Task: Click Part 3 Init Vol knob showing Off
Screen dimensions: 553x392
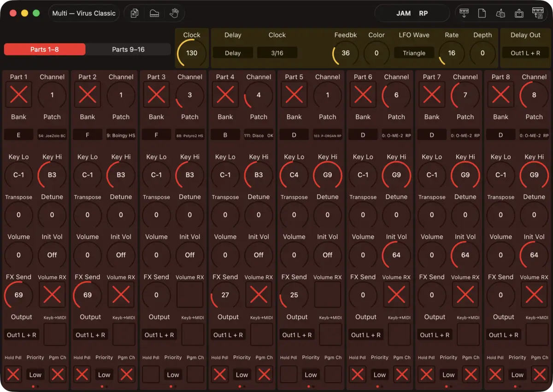Action: pyautogui.click(x=190, y=255)
